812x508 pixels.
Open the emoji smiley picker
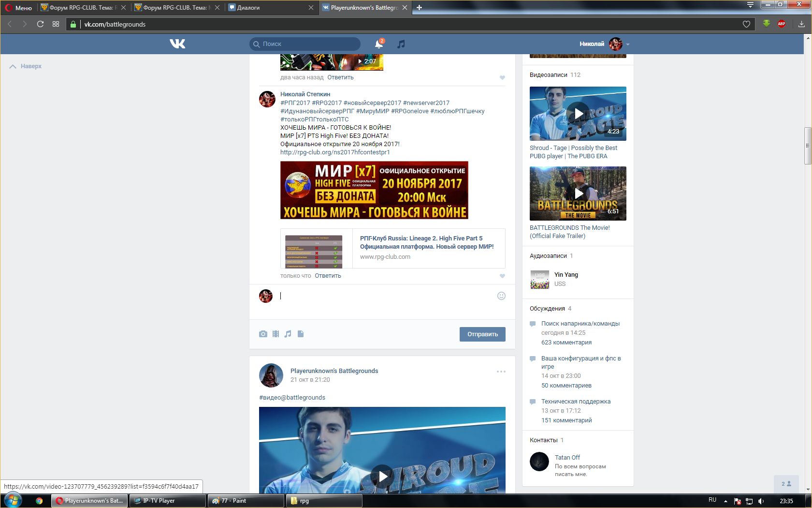(x=501, y=296)
